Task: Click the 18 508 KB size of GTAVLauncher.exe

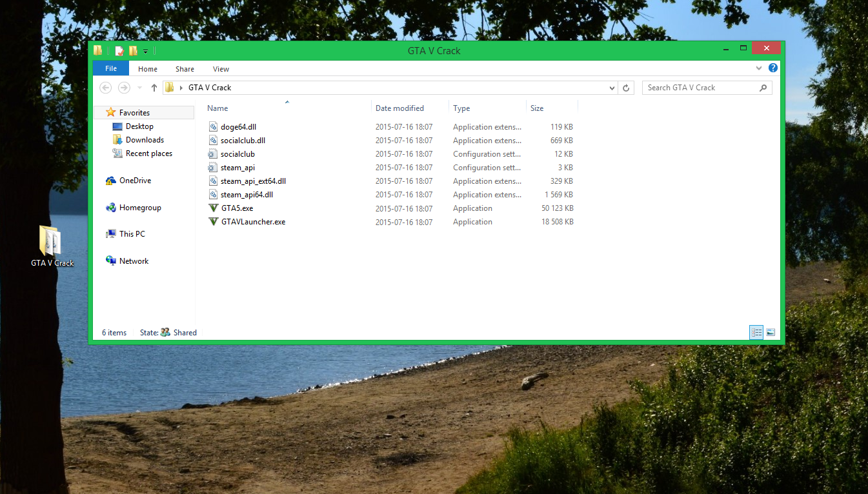Action: (557, 222)
